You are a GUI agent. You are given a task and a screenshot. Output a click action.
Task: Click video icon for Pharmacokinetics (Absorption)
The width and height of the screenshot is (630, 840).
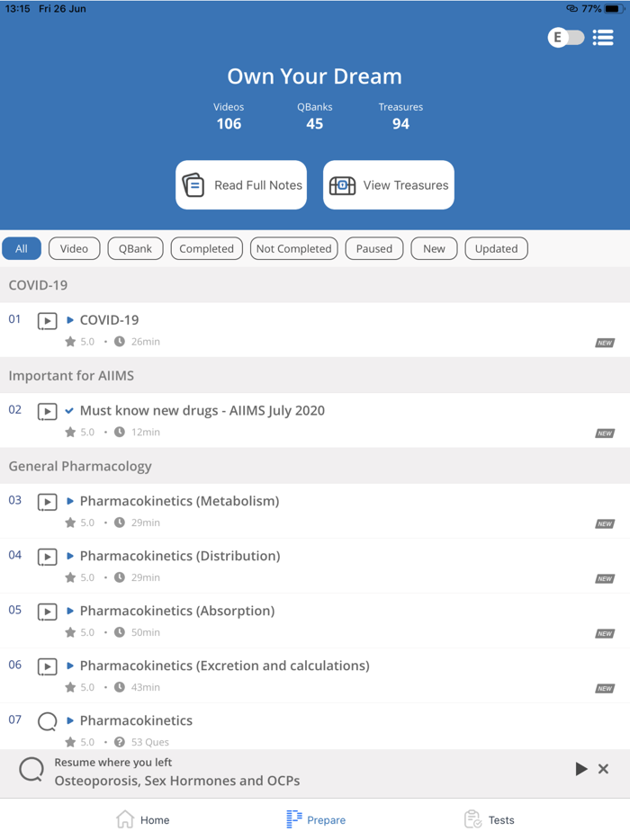click(x=47, y=612)
